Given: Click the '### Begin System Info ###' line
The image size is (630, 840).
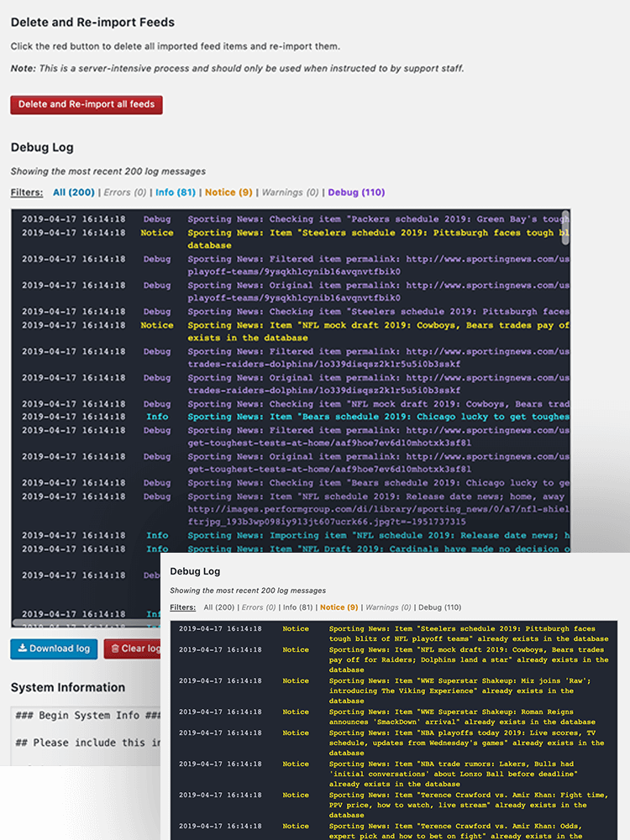Looking at the screenshot, I should click(88, 716).
